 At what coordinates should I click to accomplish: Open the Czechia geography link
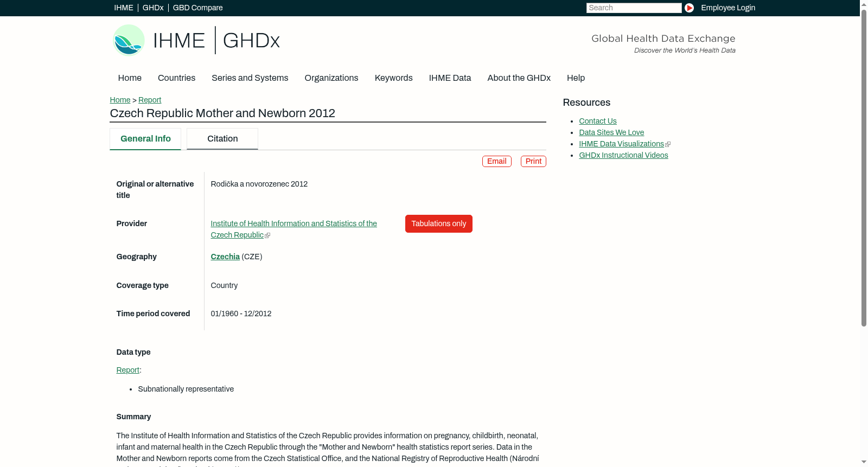coord(225,257)
